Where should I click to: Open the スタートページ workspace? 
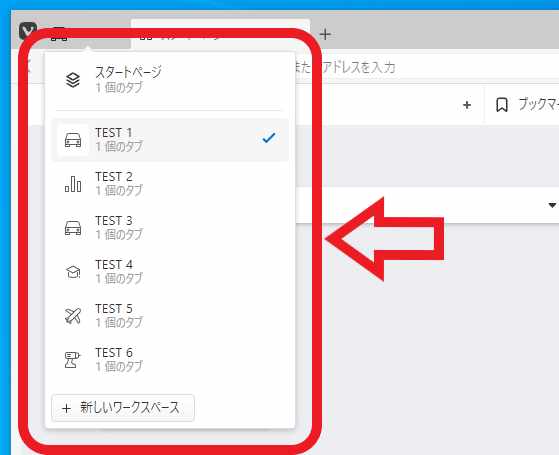[170, 80]
